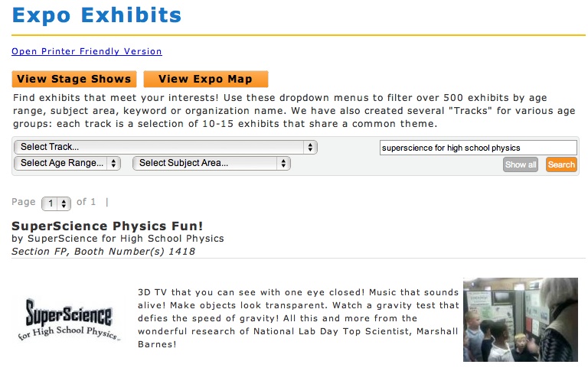Open the page number selector
This screenshot has width=588, height=371.
[x=56, y=203]
